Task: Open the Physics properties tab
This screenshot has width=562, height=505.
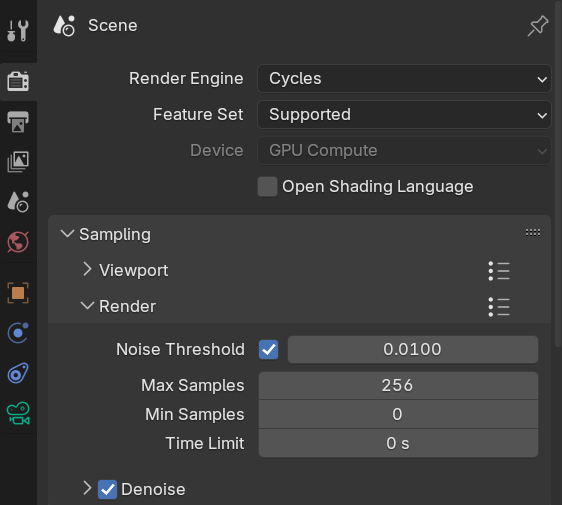Action: (x=18, y=333)
